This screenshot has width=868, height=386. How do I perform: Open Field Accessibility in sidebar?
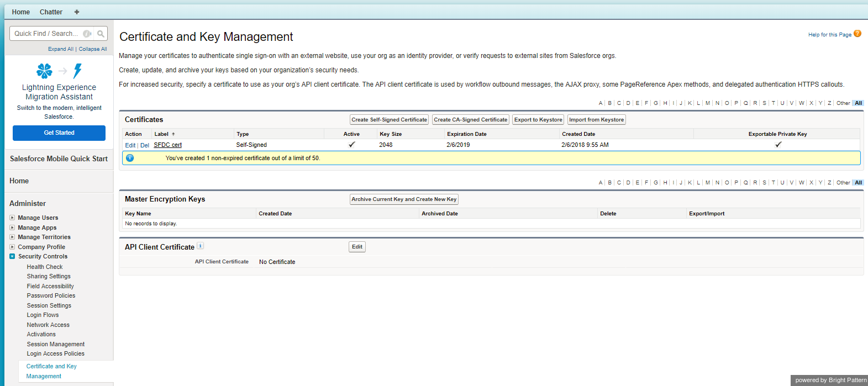tap(50, 286)
